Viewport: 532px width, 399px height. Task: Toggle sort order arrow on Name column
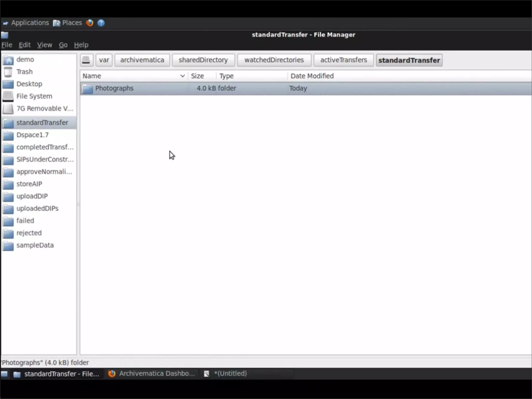(182, 76)
